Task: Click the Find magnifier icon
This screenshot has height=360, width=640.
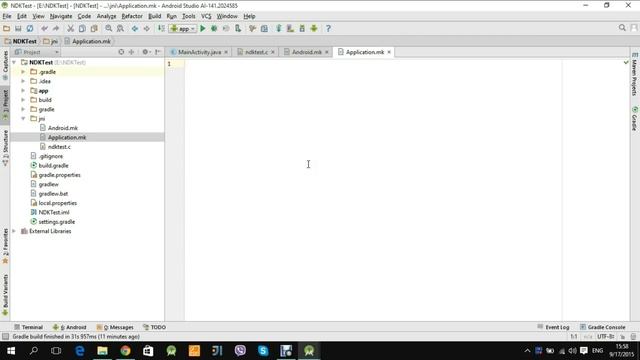Action: coord(109,29)
